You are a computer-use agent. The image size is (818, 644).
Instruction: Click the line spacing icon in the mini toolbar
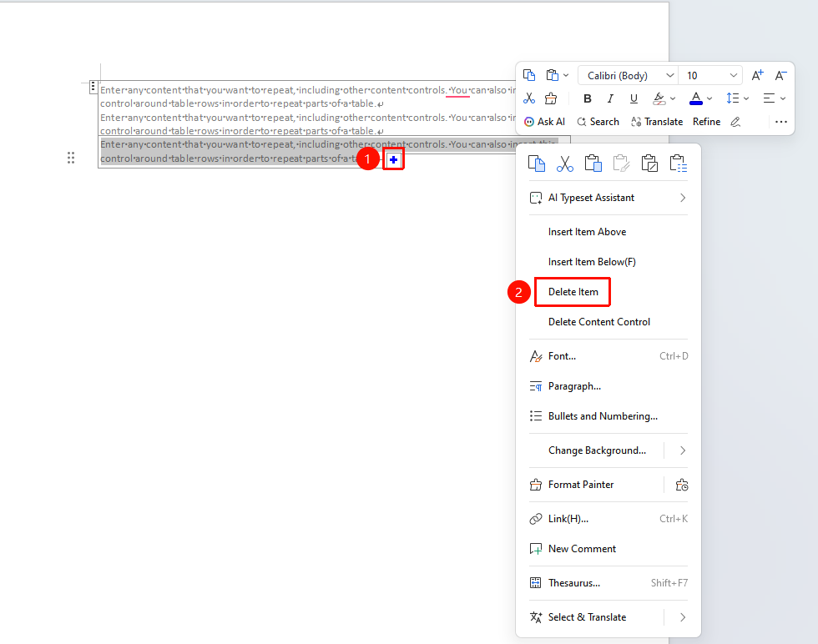(733, 98)
